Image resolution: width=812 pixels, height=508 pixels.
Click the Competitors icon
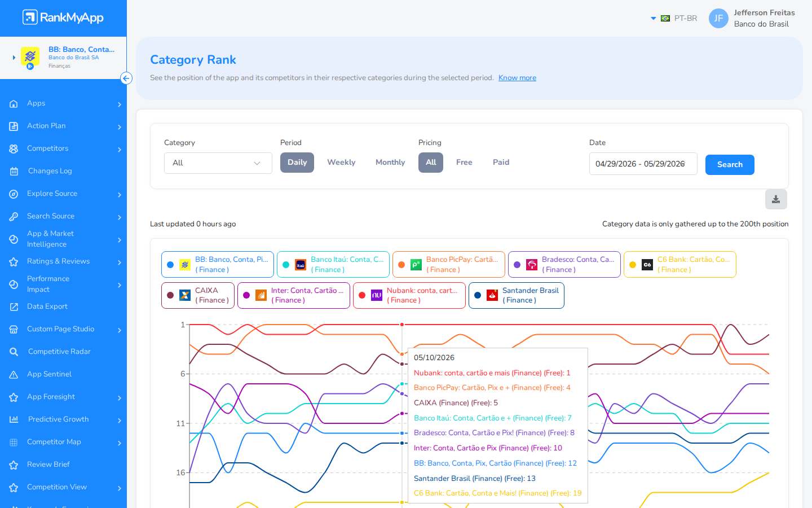tap(14, 148)
